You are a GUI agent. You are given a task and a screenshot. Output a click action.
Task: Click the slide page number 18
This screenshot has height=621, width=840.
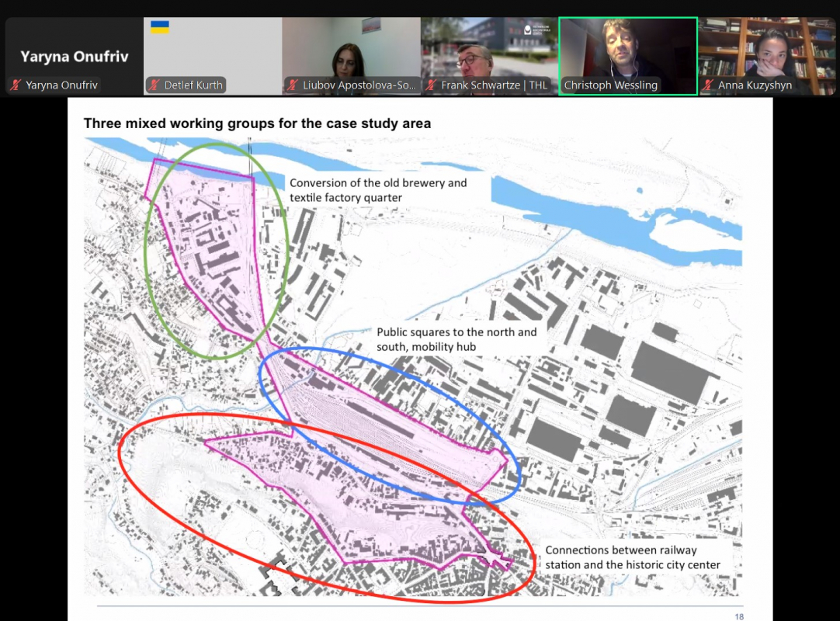tap(738, 616)
